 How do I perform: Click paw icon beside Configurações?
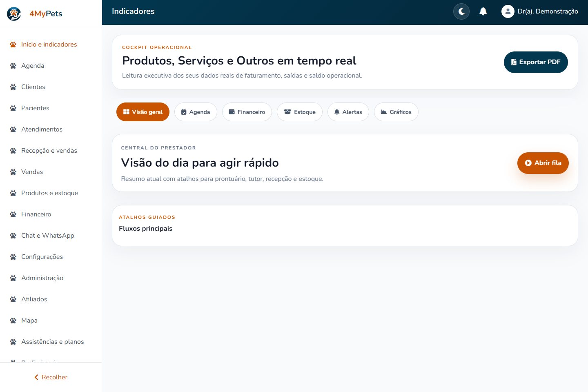coord(13,257)
